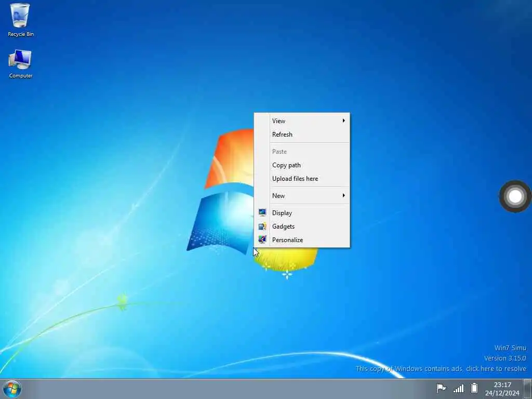This screenshot has width=532, height=399.
Task: Click the greyed Paste menu entry
Action: [x=302, y=151]
